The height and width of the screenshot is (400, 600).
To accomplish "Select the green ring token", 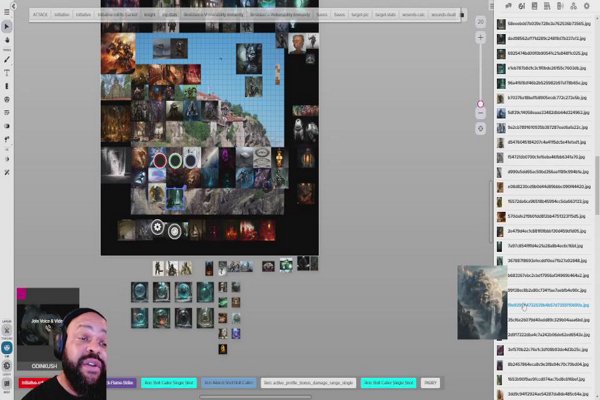I will pyautogui.click(x=175, y=161).
